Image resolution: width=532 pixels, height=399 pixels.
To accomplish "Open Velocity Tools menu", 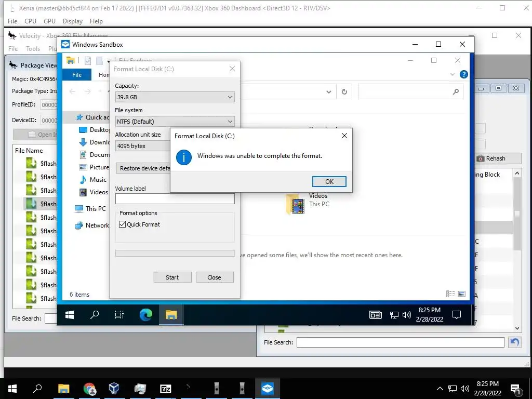I will 33,48.
